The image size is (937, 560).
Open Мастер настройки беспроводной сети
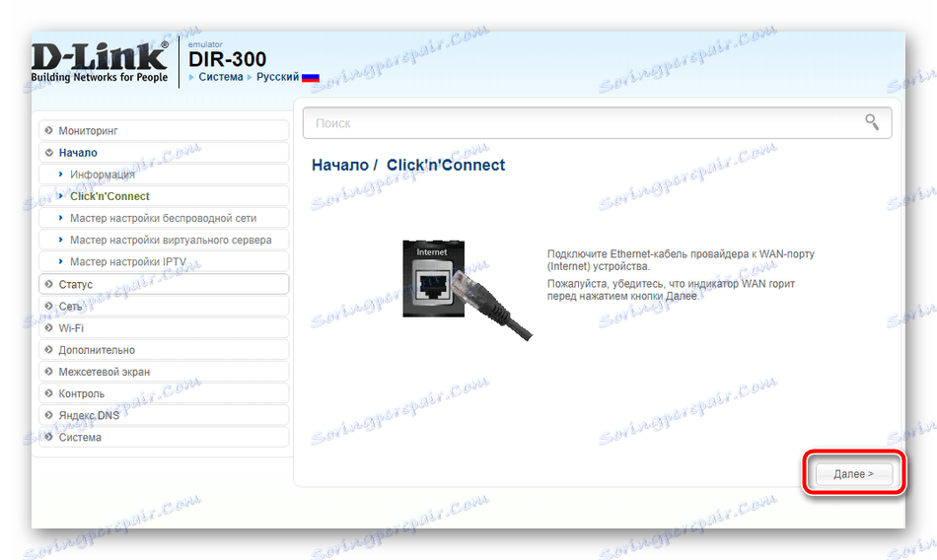pyautogui.click(x=164, y=218)
